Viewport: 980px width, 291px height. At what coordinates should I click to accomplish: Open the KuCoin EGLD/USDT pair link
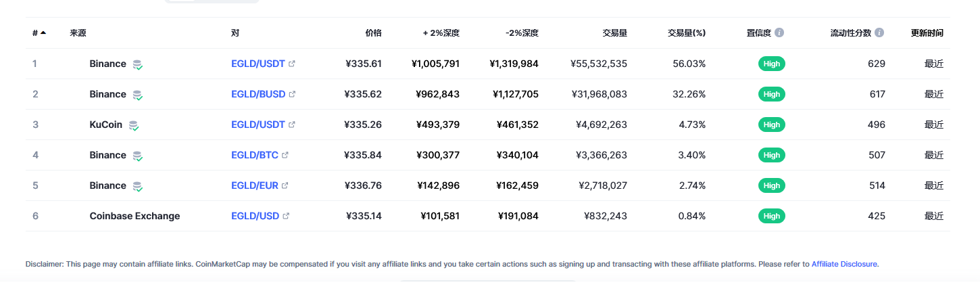pyautogui.click(x=258, y=125)
